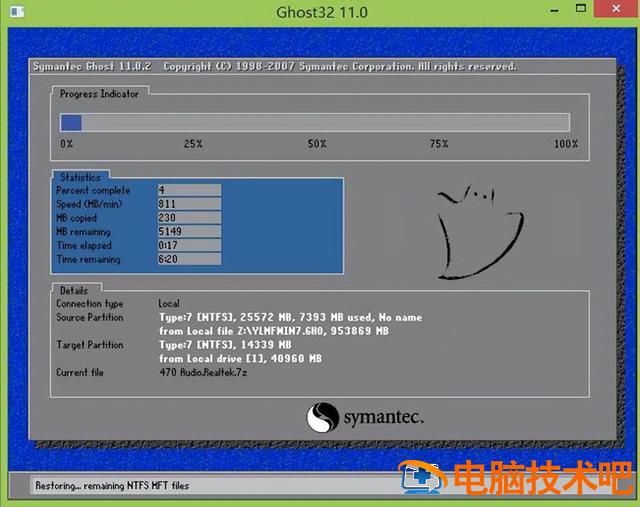The height and width of the screenshot is (507, 640).
Task: Click the MB remaining value box
Action: pos(189,232)
